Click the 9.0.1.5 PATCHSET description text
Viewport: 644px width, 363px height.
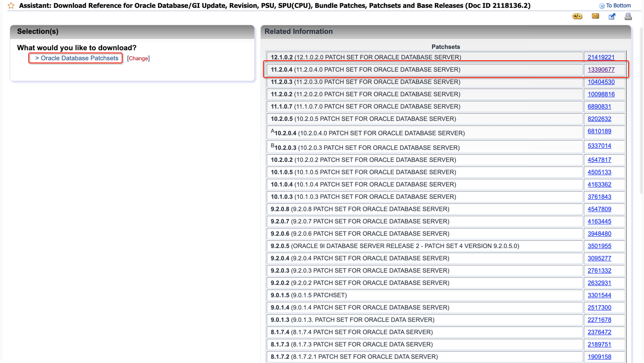coord(309,295)
